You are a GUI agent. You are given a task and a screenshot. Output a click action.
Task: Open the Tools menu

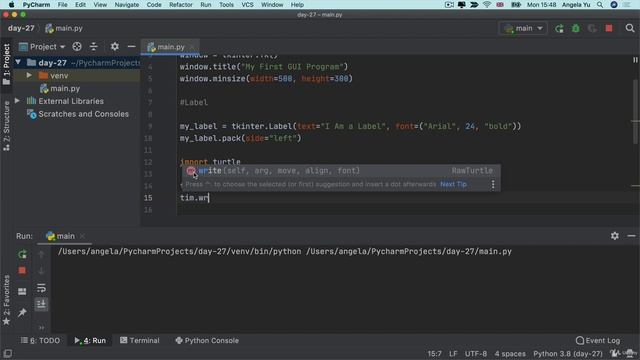click(226, 5)
